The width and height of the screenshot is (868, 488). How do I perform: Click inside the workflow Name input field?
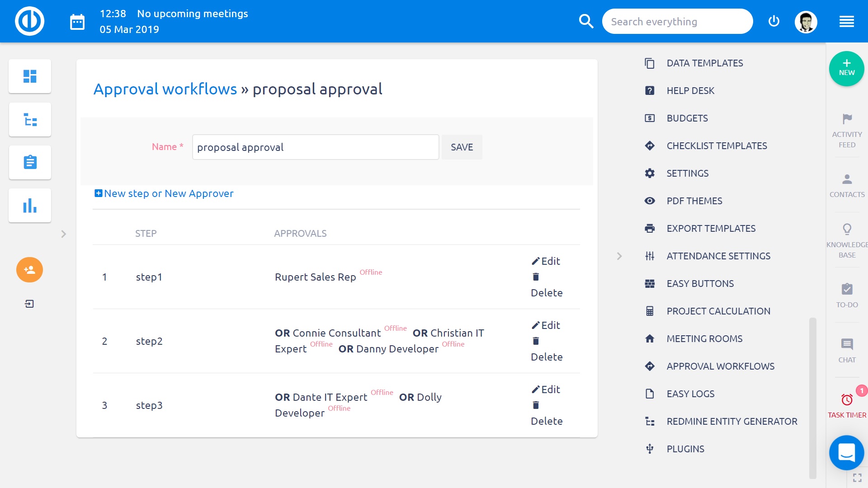(315, 147)
